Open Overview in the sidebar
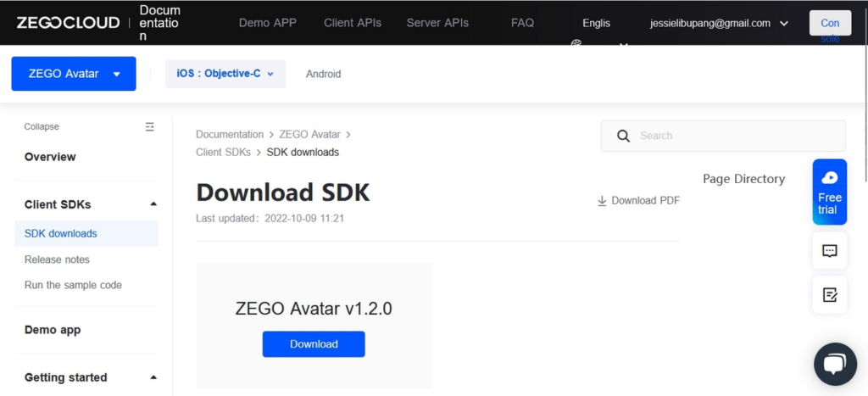The image size is (868, 396). (50, 157)
